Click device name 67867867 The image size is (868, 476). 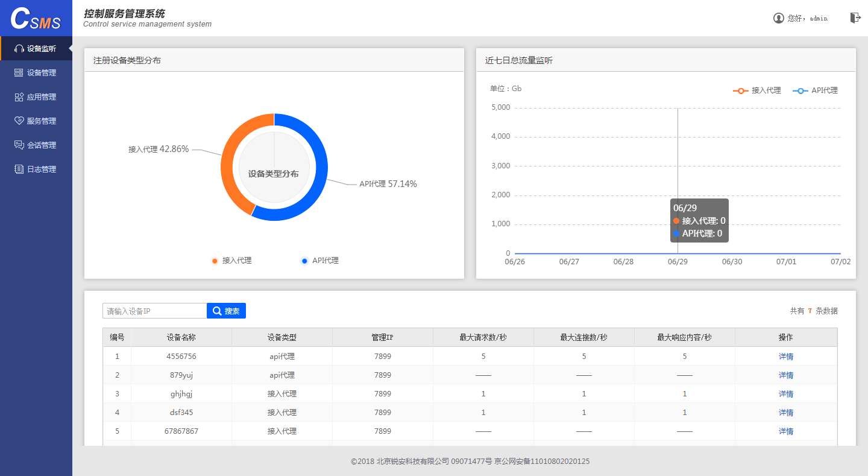(x=181, y=431)
